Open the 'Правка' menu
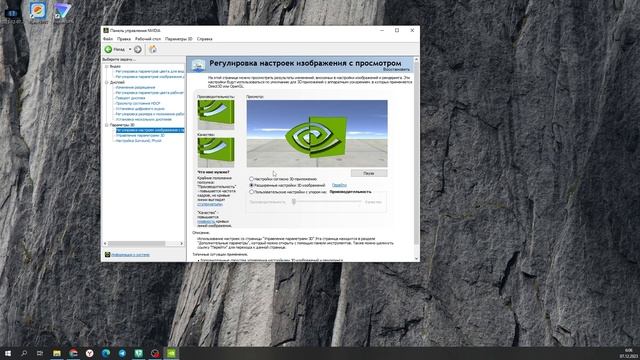 pos(124,39)
